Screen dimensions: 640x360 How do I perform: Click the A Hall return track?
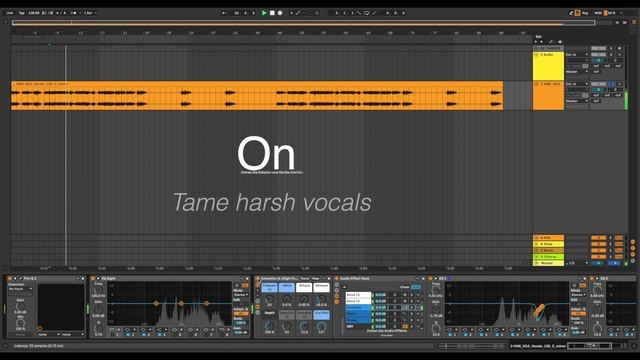[x=548, y=238]
